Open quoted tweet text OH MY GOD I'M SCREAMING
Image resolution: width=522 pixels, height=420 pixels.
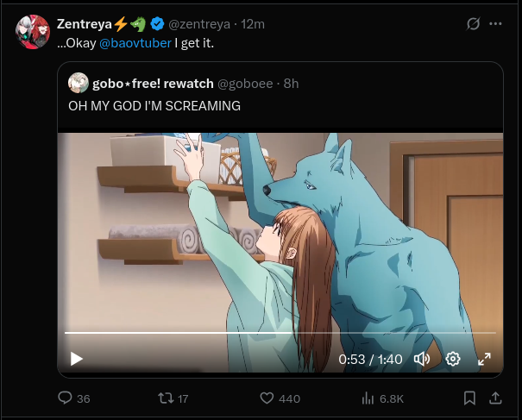click(154, 106)
